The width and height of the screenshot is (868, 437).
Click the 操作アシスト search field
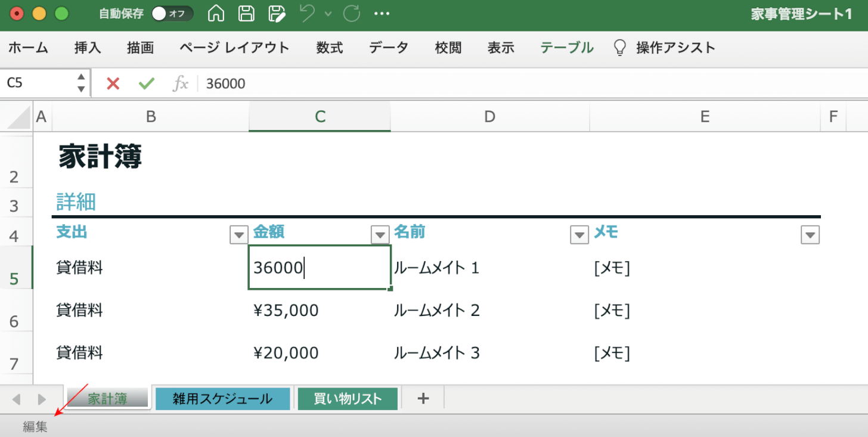pos(675,48)
